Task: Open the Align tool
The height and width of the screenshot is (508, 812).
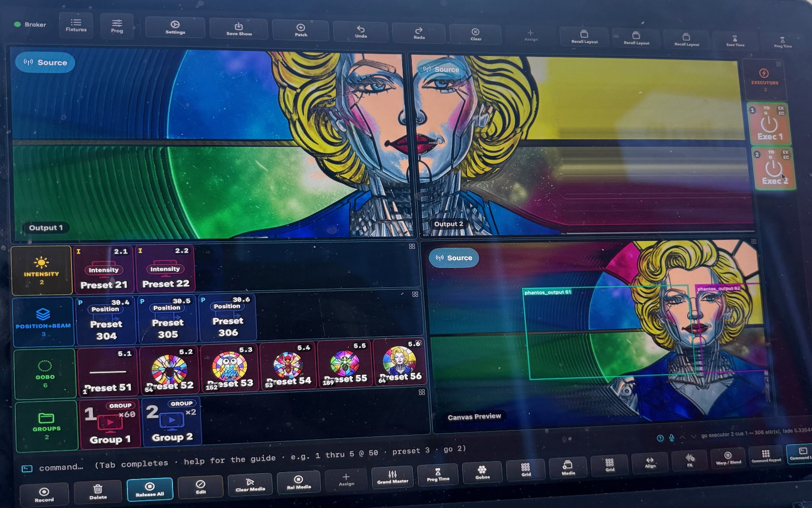Action: [650, 463]
